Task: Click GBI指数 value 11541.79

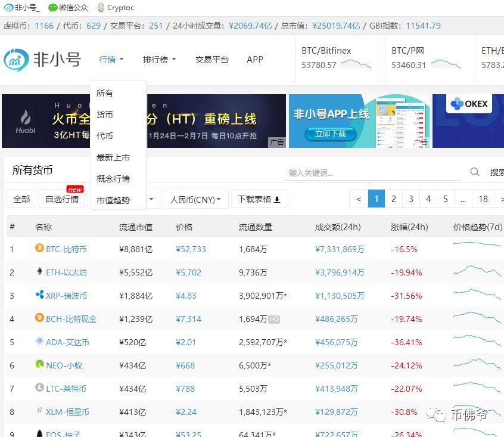Action: (x=423, y=26)
